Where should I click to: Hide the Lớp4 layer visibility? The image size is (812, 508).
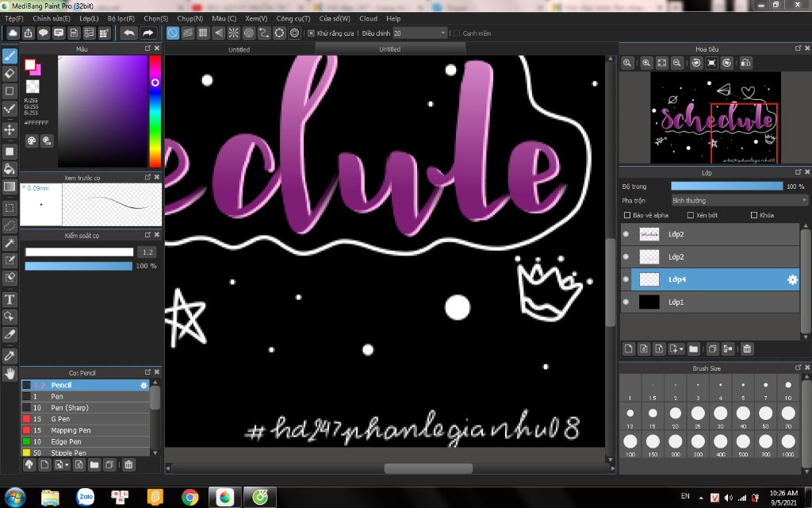tap(626, 279)
